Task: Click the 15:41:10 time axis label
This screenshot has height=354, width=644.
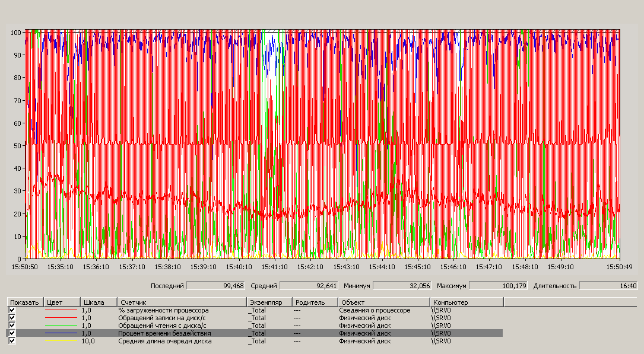Action: pyautogui.click(x=274, y=267)
